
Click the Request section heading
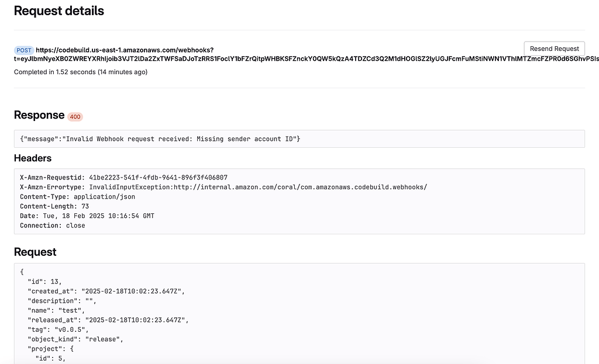[x=34, y=252]
